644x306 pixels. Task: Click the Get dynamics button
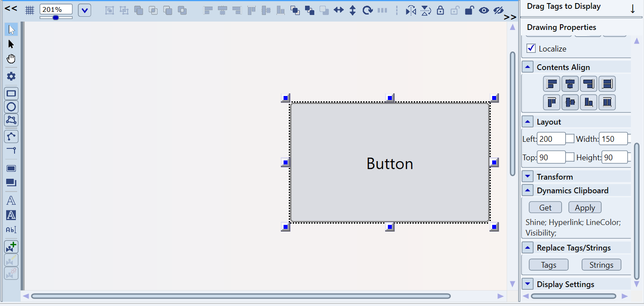(x=545, y=207)
